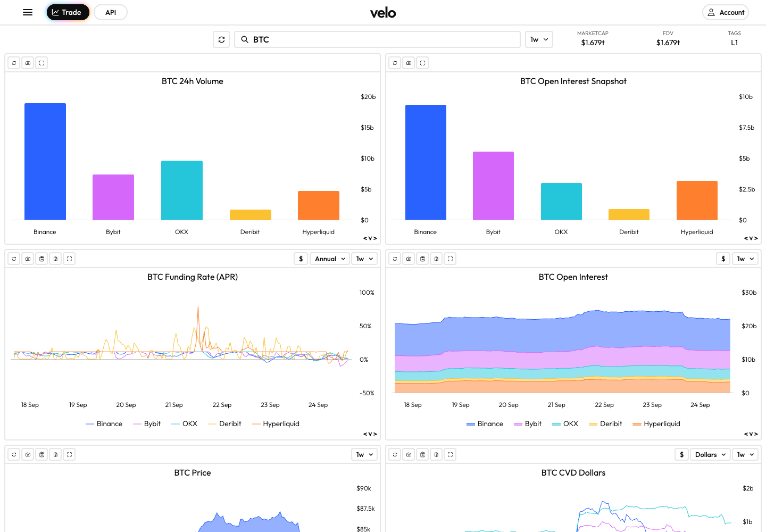Screen dimensions: 766x532
Task: Download BTC Funding Rate chart data
Action: click(x=56, y=259)
